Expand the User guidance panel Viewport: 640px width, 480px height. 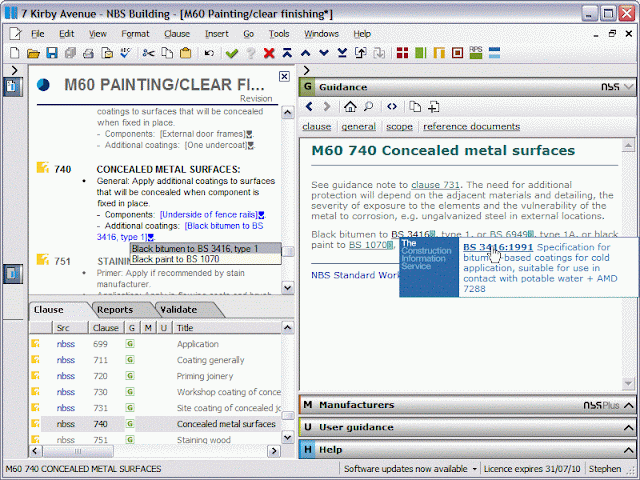click(x=629, y=427)
